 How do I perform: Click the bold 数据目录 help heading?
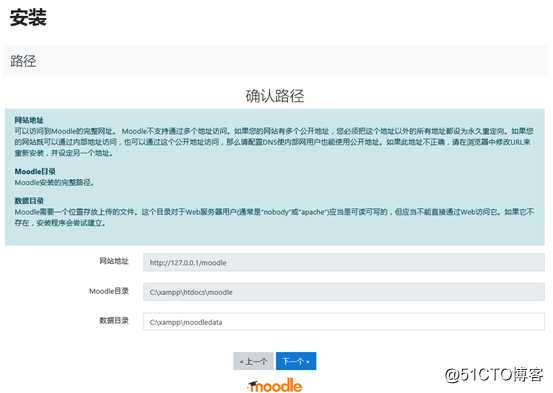pos(29,201)
